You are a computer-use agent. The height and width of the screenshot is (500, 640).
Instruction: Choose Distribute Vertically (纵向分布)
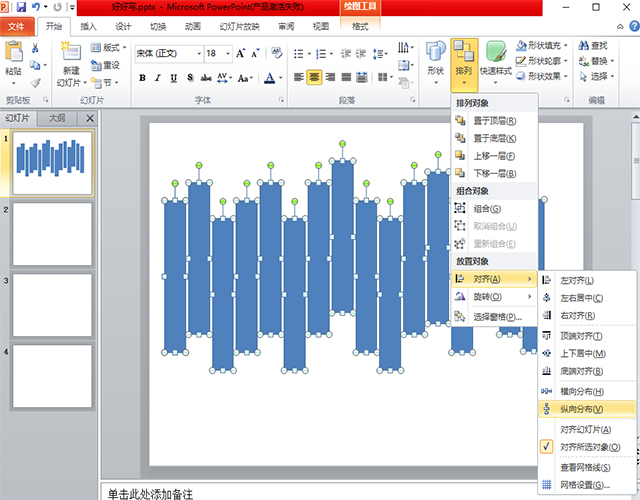point(587,409)
